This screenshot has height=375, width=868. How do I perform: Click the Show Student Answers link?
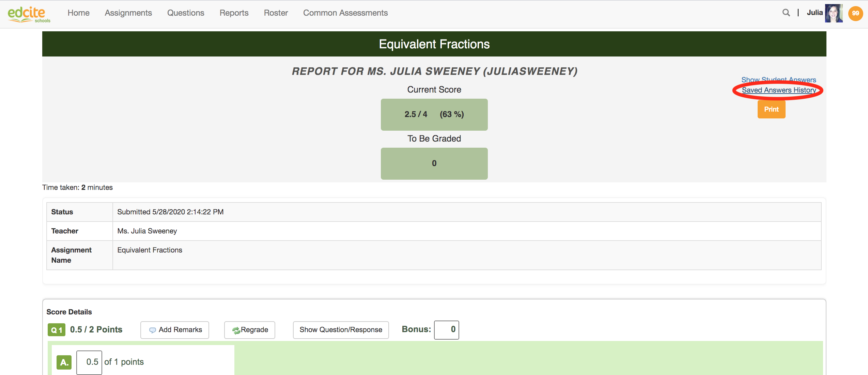click(x=778, y=79)
